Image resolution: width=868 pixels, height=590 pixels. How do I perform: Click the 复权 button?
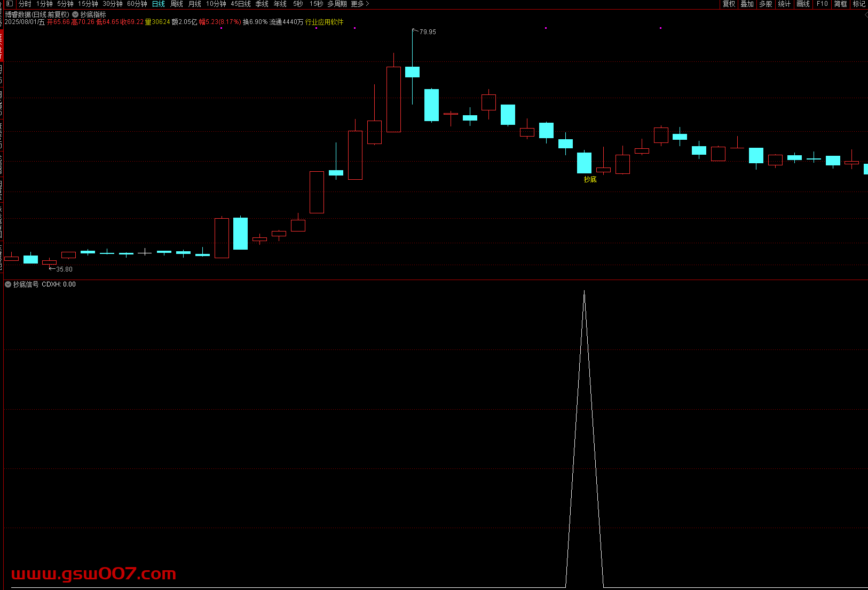point(729,4)
